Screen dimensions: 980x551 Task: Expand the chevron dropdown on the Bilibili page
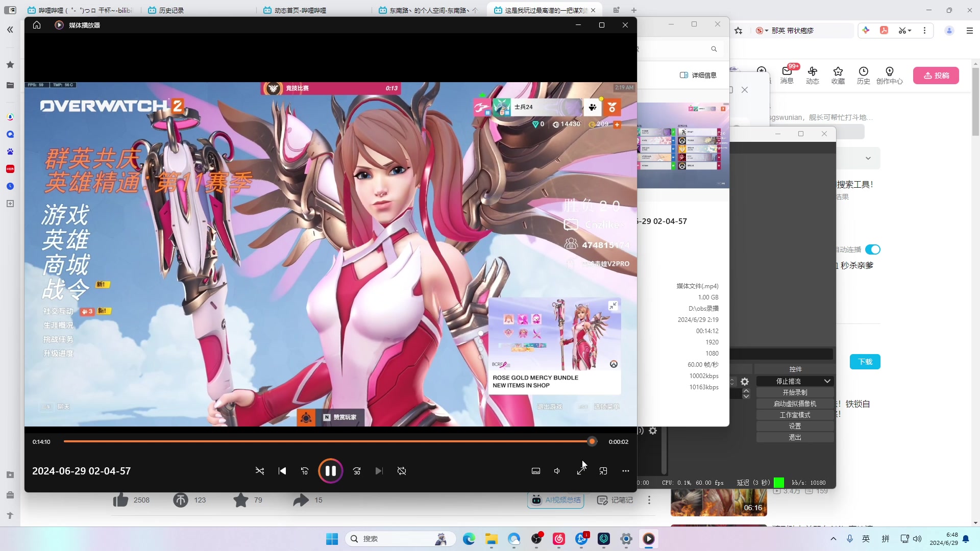(x=868, y=158)
